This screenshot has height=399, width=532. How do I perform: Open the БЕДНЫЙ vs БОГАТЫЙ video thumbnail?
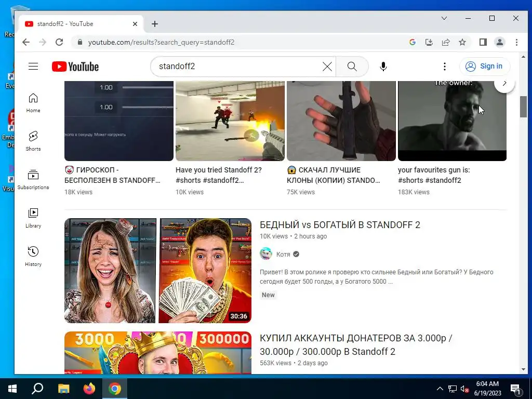pyautogui.click(x=158, y=270)
